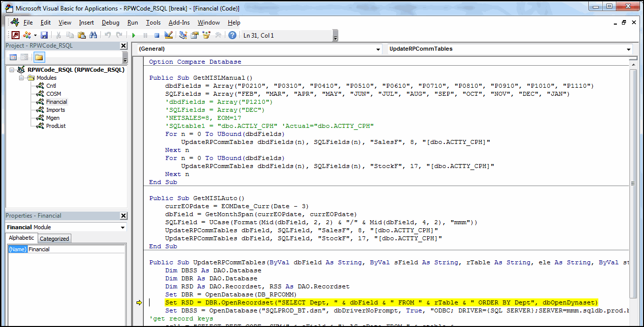Click the VBA icon in the menu bar
This screenshot has width=644, height=327.
point(15,23)
